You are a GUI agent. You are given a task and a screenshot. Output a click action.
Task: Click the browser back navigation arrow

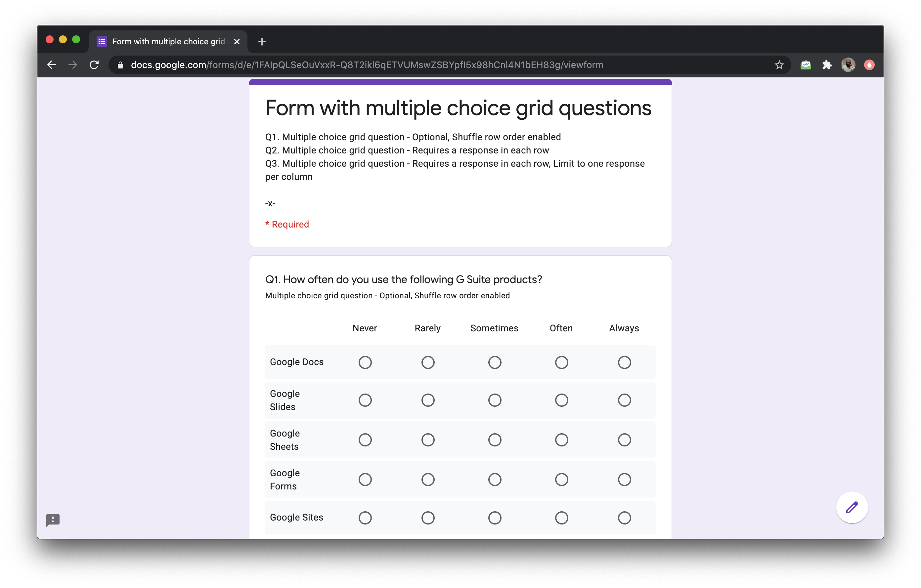52,65
